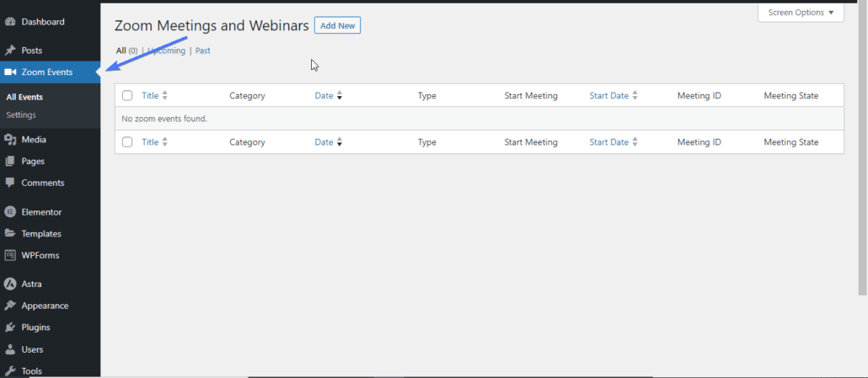
Task: Check the select-all box in the table footer
Action: pos(127,142)
